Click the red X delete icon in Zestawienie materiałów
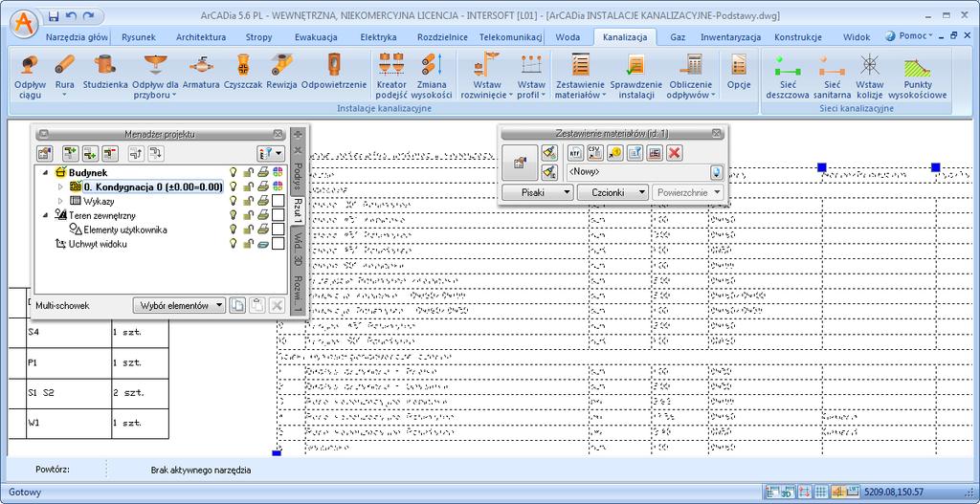The height and width of the screenshot is (504, 980). click(x=673, y=152)
